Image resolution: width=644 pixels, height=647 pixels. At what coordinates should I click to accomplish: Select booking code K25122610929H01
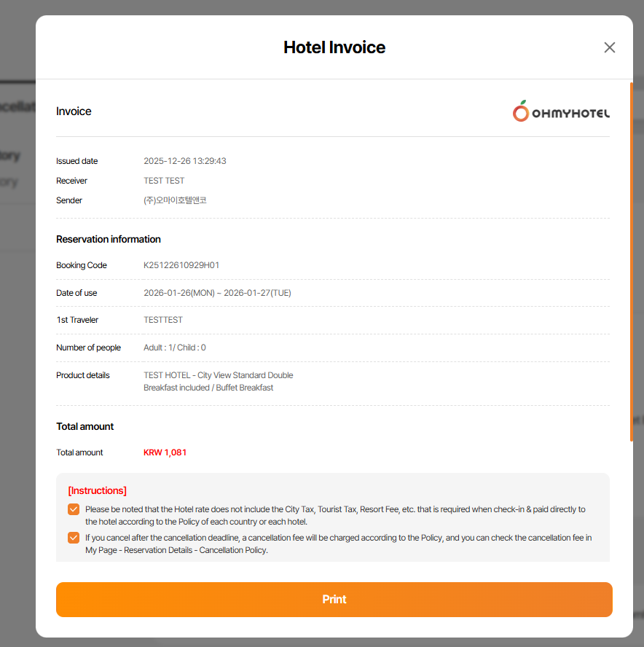(181, 265)
